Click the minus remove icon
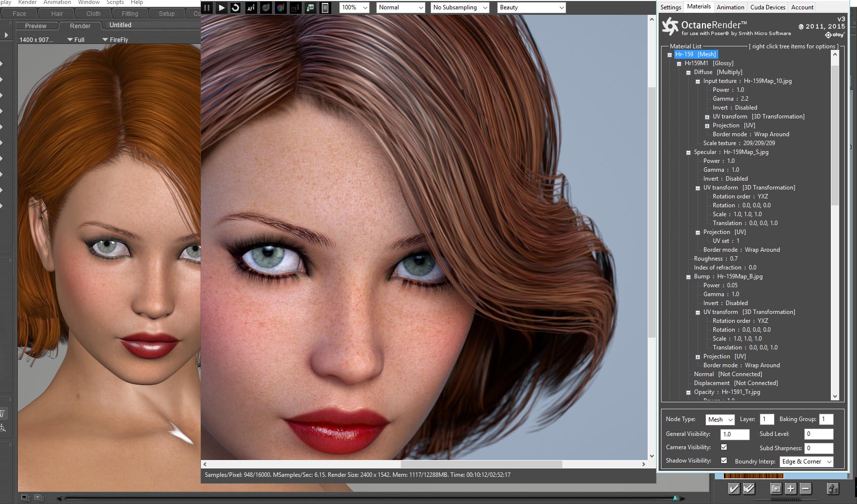This screenshot has width=857, height=504. [806, 488]
